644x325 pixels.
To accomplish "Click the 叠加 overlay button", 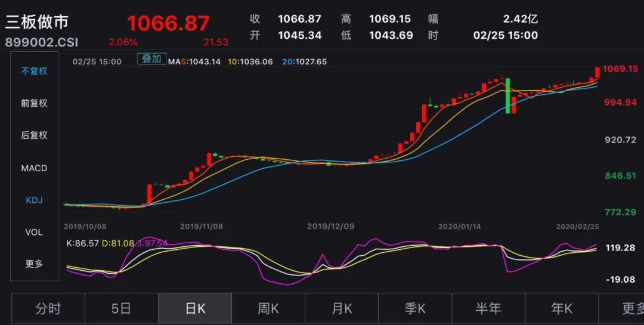I will (x=151, y=59).
